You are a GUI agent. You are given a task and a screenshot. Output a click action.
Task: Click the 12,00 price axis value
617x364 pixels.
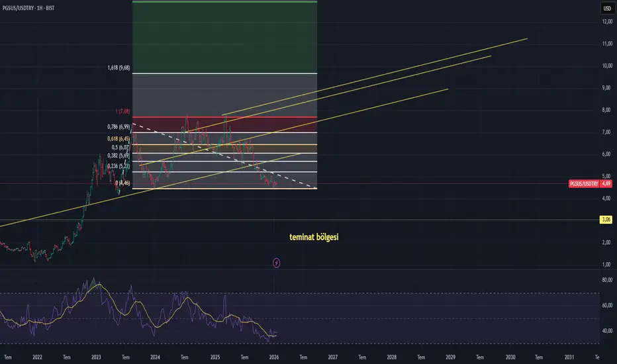(607, 22)
